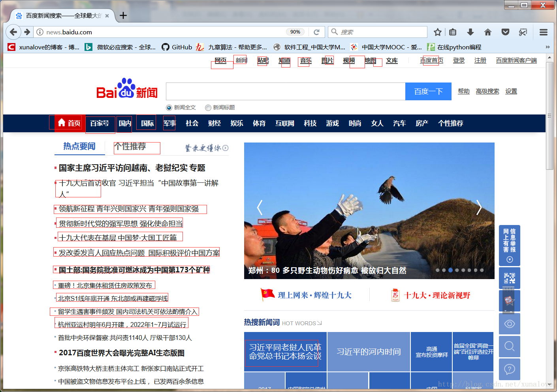Open the 郑州 wildlife release carousel image

[x=369, y=210]
